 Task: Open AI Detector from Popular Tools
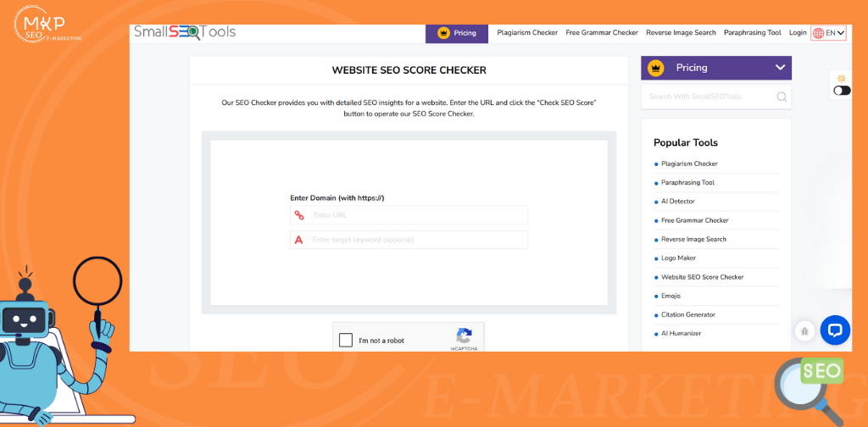[x=677, y=202]
